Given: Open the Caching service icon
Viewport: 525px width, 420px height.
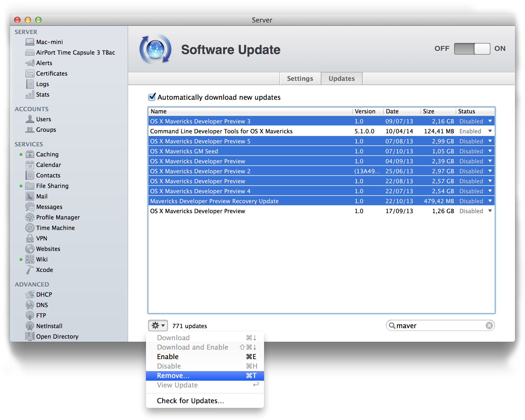Looking at the screenshot, I should 30,154.
